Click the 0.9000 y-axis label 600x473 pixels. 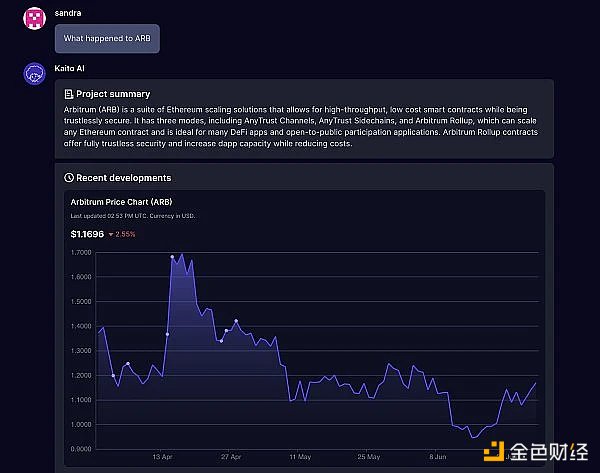(x=81, y=449)
